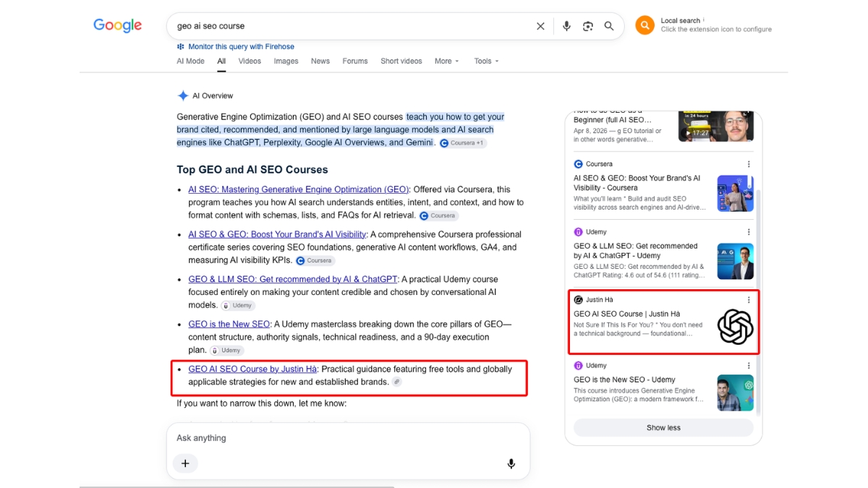Switch to Short videos tab
This screenshot has height=488, width=868.
[401, 61]
